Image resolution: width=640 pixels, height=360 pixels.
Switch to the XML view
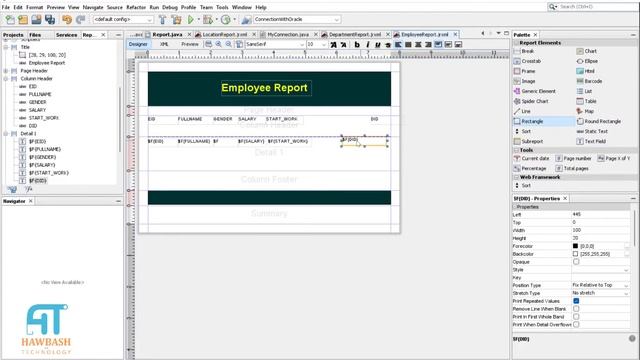(x=164, y=44)
